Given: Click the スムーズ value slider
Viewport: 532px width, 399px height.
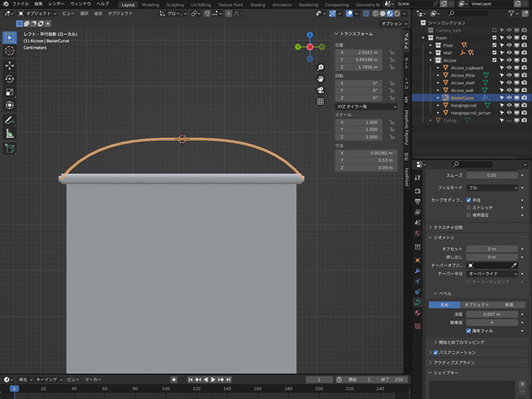Looking at the screenshot, I should pyautogui.click(x=493, y=175).
